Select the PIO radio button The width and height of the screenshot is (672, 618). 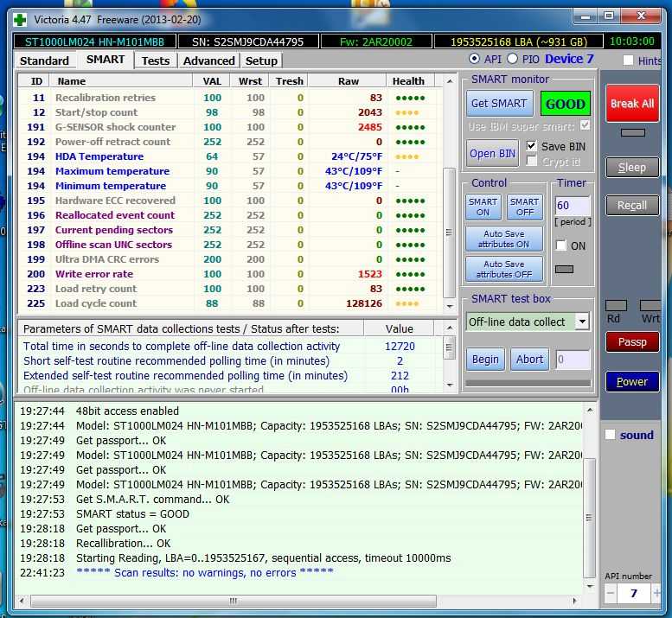tap(512, 59)
